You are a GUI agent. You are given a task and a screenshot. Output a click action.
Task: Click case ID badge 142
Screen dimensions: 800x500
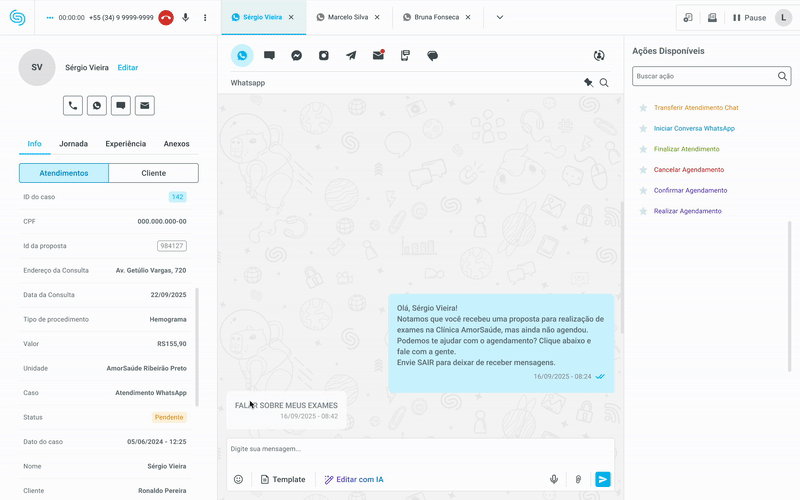178,197
